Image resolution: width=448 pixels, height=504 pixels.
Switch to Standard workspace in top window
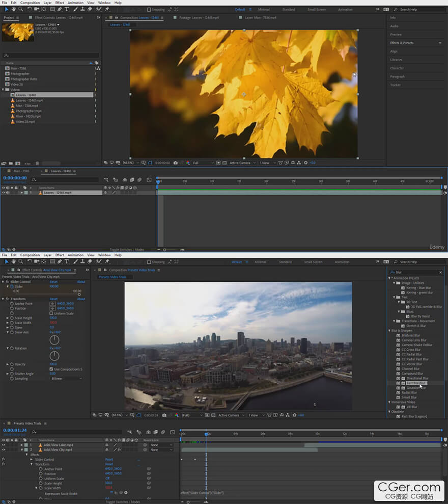[x=288, y=10]
